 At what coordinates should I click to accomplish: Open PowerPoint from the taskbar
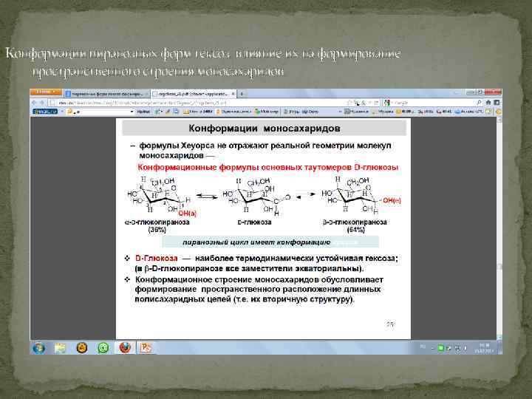point(146,348)
